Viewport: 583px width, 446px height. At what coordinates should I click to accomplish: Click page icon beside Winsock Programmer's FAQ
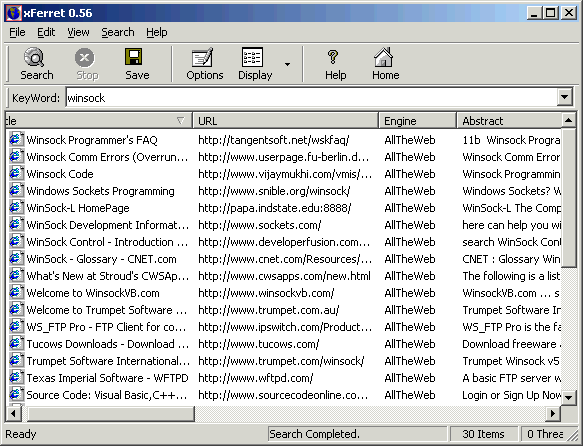(17, 139)
